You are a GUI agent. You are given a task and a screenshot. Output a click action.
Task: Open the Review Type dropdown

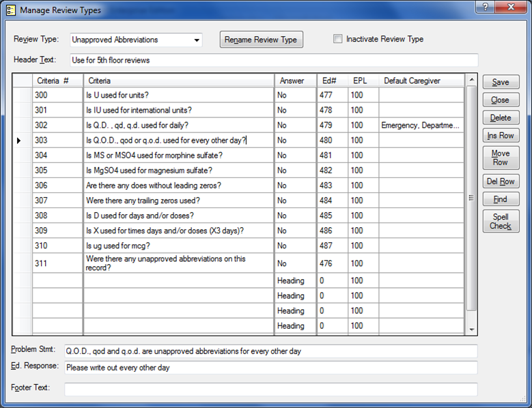click(197, 40)
